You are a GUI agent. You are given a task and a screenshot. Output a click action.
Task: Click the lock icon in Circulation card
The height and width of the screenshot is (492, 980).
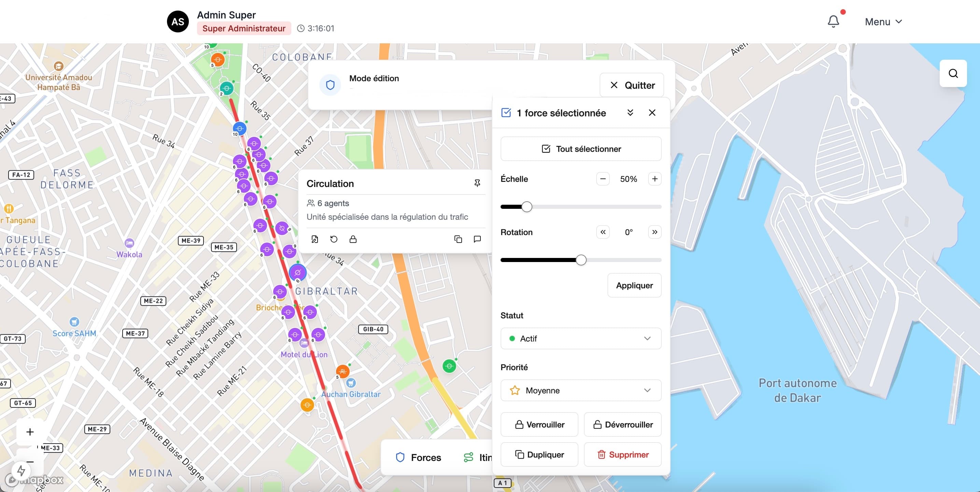click(353, 239)
